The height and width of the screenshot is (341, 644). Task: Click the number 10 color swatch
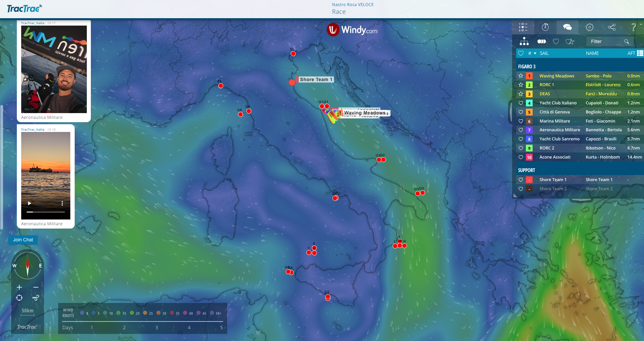coord(529,157)
